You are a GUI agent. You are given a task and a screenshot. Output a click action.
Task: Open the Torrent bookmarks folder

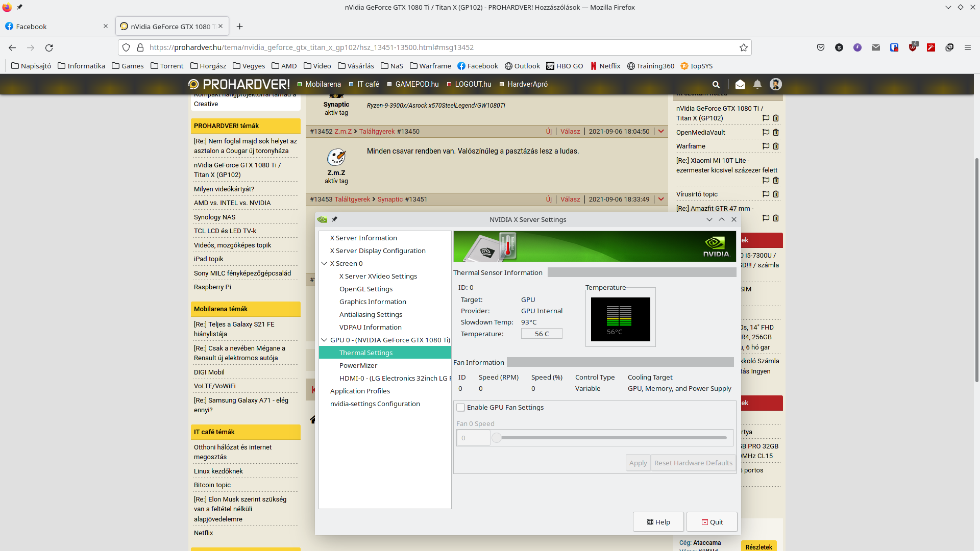(x=167, y=66)
